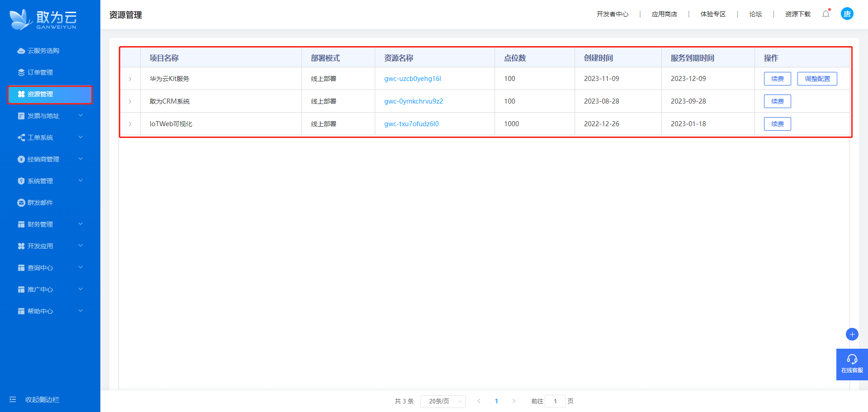Screen dimensions: 868x412
Task: Open the online customer service headset widget
Action: pos(852,364)
